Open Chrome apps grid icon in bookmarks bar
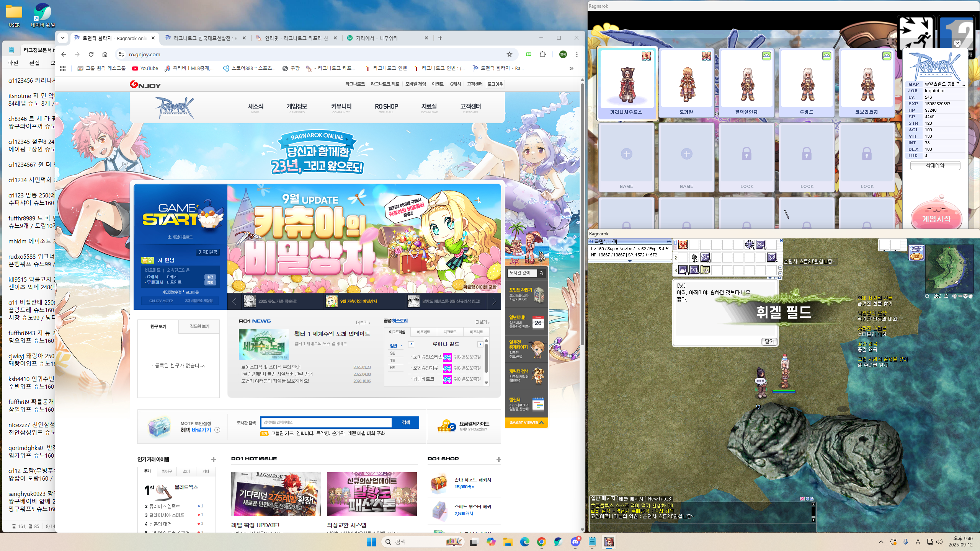This screenshot has width=980, height=551. pyautogui.click(x=63, y=68)
